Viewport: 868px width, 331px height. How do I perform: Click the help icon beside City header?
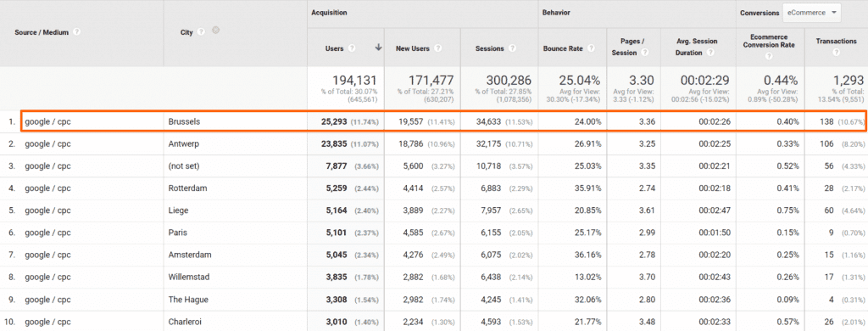click(x=202, y=32)
